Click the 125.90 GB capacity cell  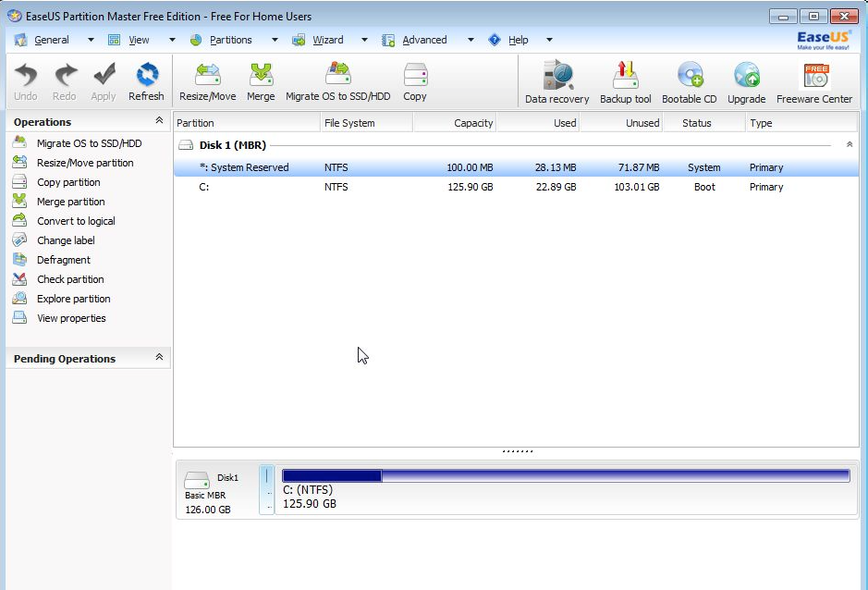coord(470,187)
